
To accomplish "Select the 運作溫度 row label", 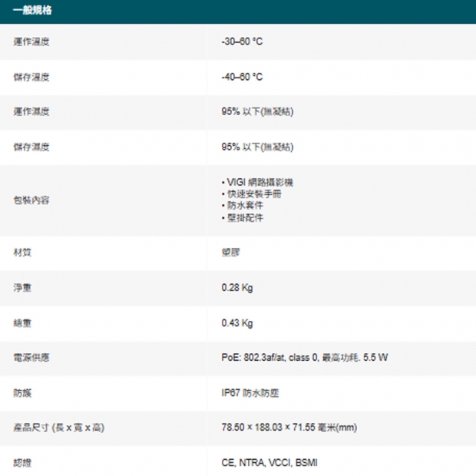I will [x=31, y=41].
